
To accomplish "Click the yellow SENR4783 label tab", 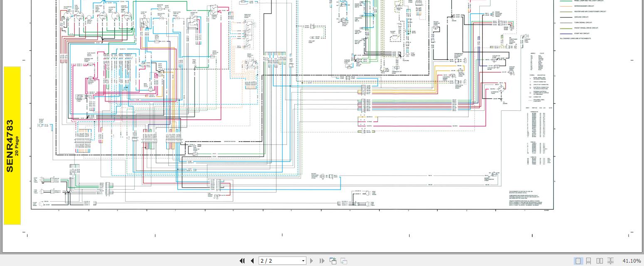I will pos(12,146).
